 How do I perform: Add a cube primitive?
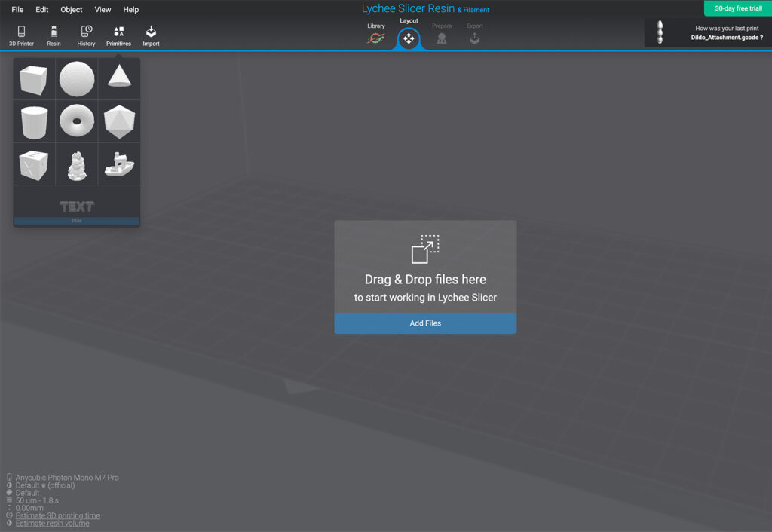[34, 79]
